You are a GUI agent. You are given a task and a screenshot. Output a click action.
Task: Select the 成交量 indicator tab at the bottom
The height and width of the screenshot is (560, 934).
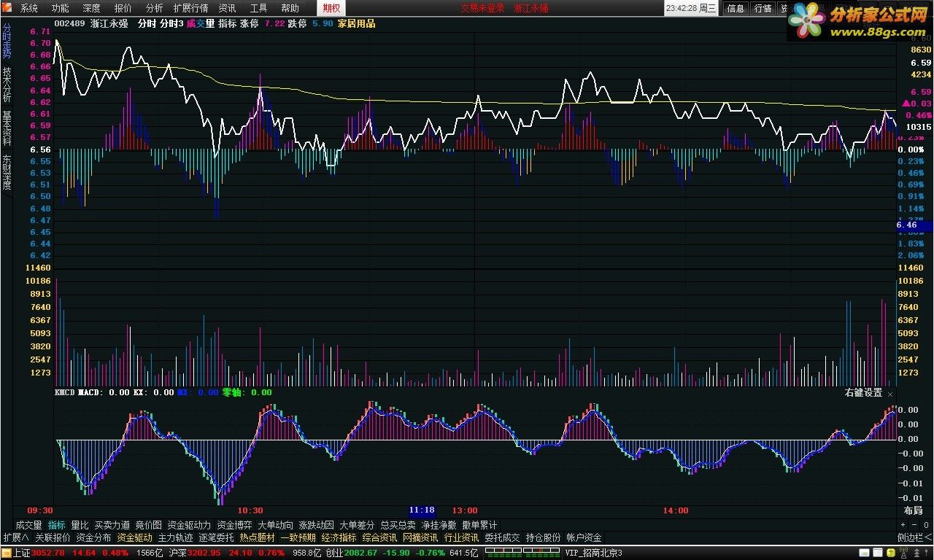click(28, 525)
